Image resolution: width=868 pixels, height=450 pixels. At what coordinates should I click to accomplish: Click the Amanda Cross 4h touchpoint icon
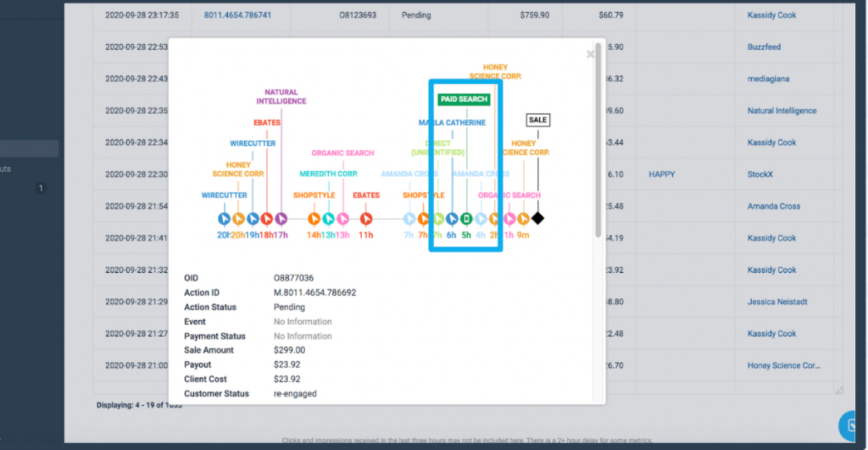click(481, 219)
